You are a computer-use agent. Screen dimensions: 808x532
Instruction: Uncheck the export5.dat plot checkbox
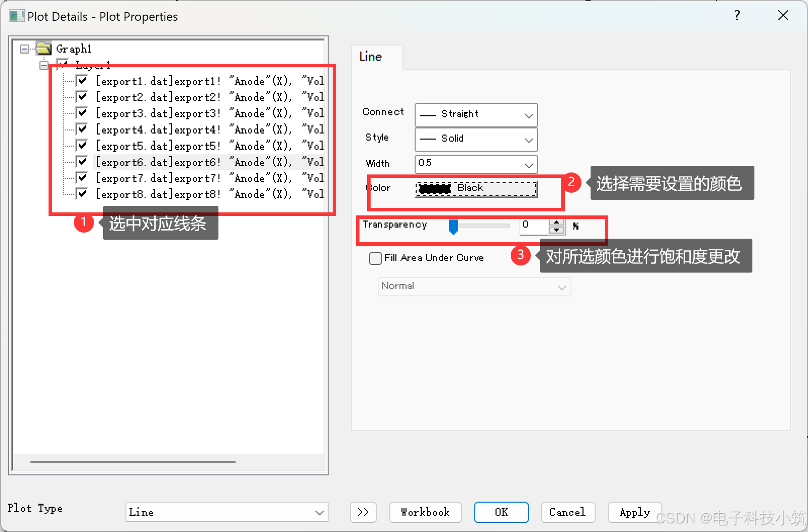pyautogui.click(x=81, y=145)
